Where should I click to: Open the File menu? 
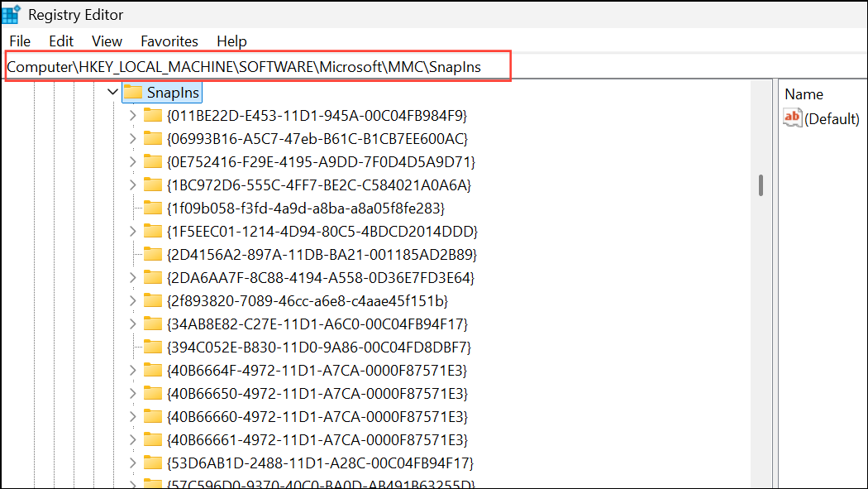point(20,41)
